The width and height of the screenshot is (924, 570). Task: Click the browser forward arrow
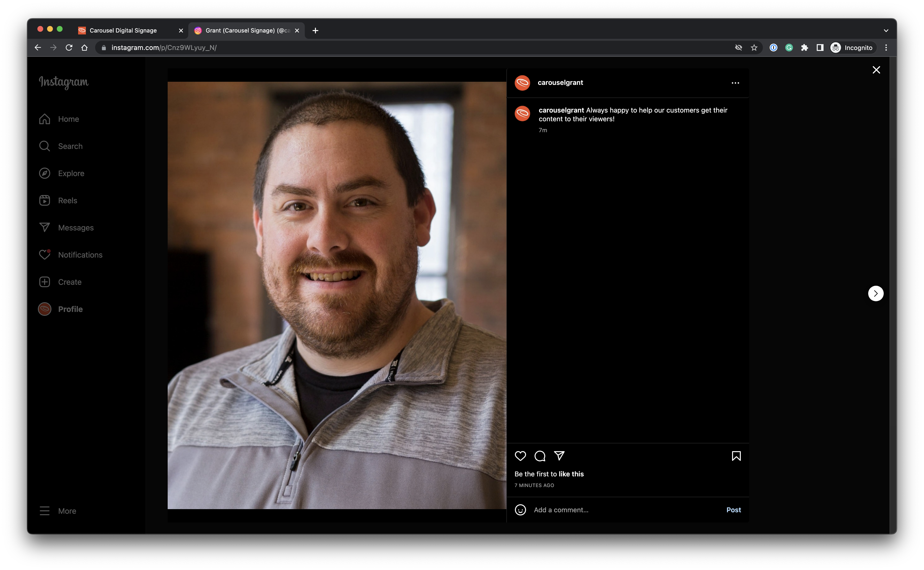point(53,48)
